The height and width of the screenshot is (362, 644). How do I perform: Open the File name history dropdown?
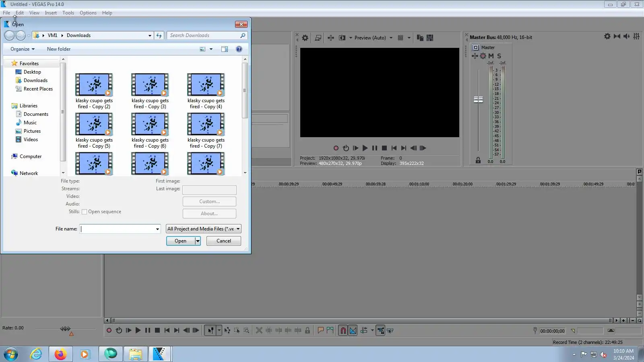click(x=157, y=229)
